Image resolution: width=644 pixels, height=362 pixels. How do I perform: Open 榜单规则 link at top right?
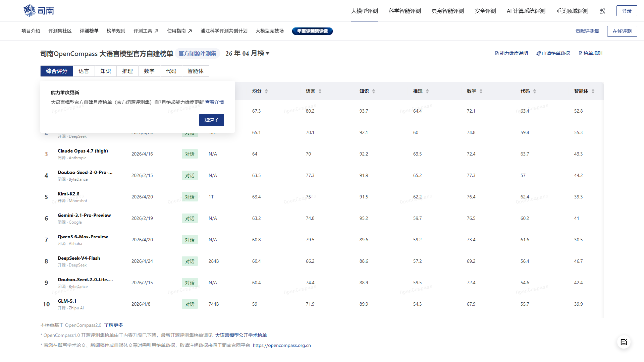tap(591, 53)
